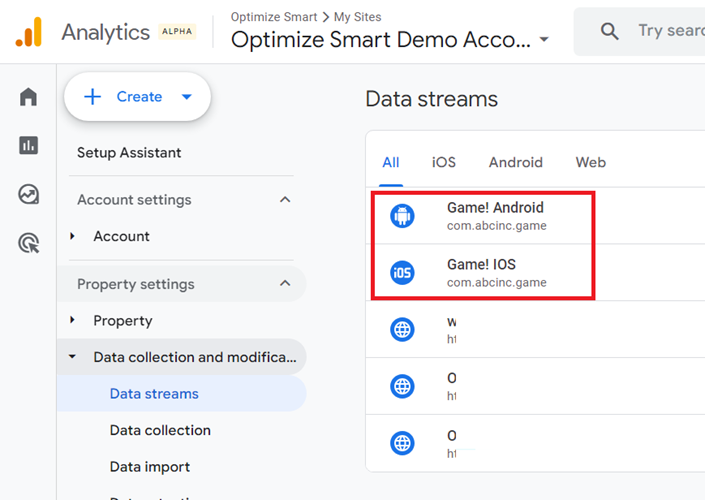This screenshot has height=500, width=705.
Task: Click the globe icon of the second web stream
Action: click(402, 386)
